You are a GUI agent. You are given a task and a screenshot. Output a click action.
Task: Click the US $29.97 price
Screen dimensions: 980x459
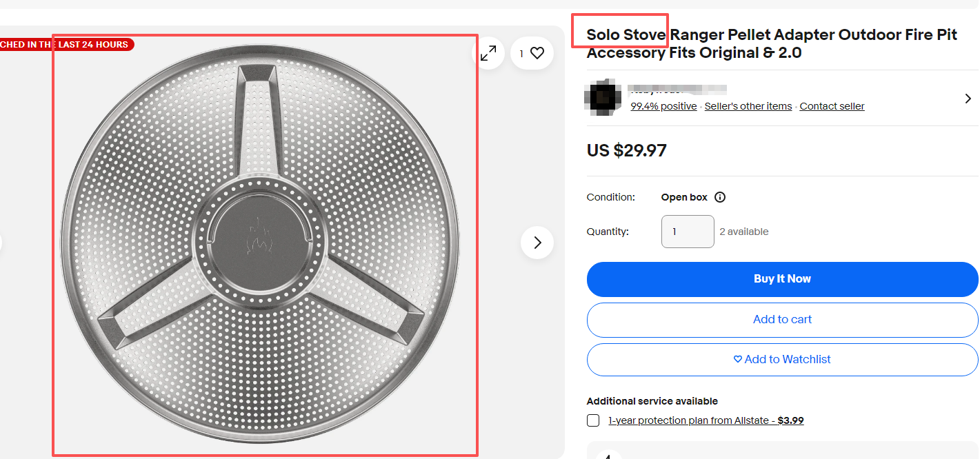pyautogui.click(x=626, y=150)
